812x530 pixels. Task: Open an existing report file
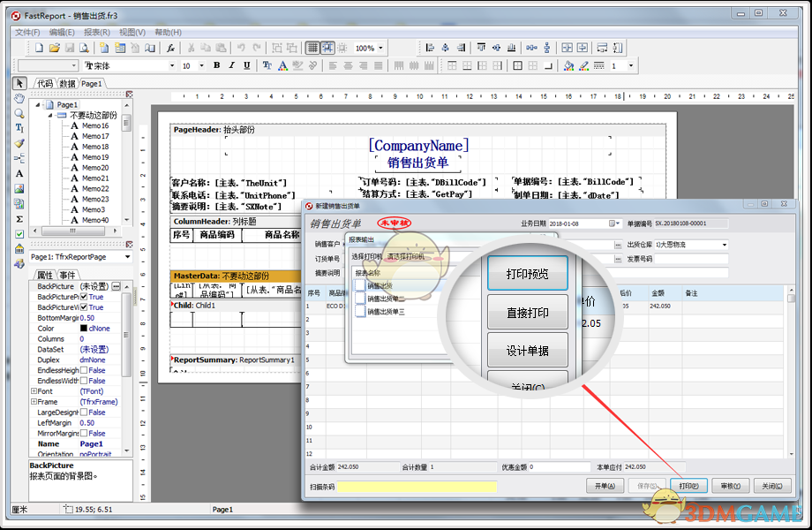point(55,49)
